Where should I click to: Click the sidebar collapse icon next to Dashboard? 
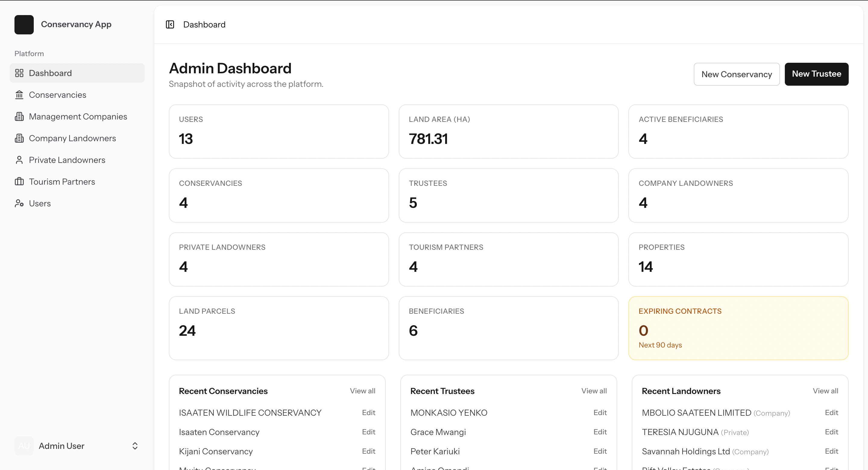(170, 24)
